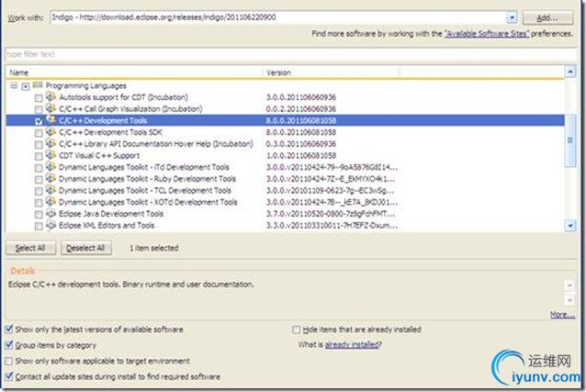Toggle Group items by category checkbox
The width and height of the screenshot is (586, 392).
(x=9, y=345)
